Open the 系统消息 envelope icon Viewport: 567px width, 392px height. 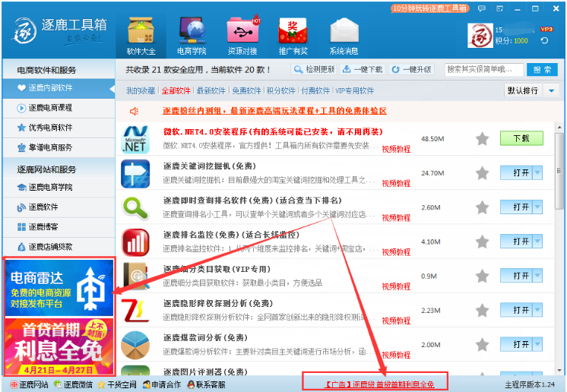coord(344,31)
